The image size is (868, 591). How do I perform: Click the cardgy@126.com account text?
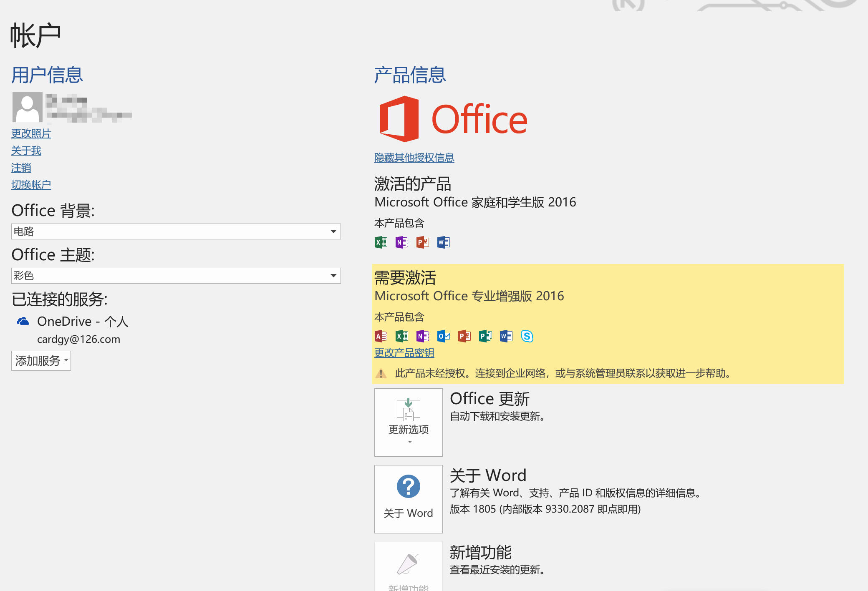click(x=78, y=340)
